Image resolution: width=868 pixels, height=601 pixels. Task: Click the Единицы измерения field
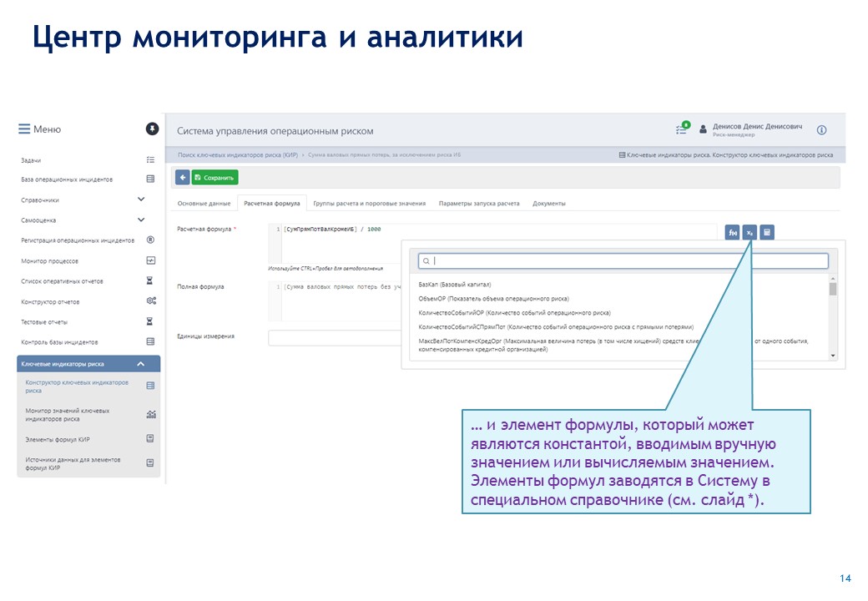[335, 337]
